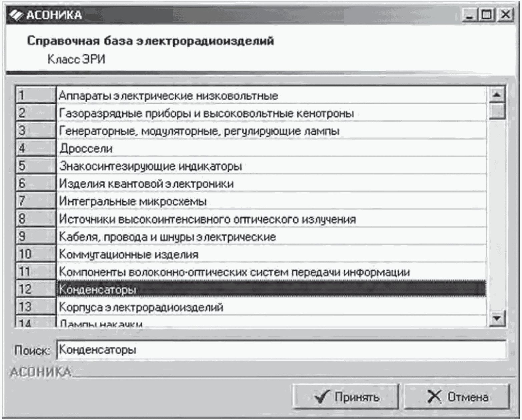
Task: Click the scroll up arrow of the list
Action: 497,95
